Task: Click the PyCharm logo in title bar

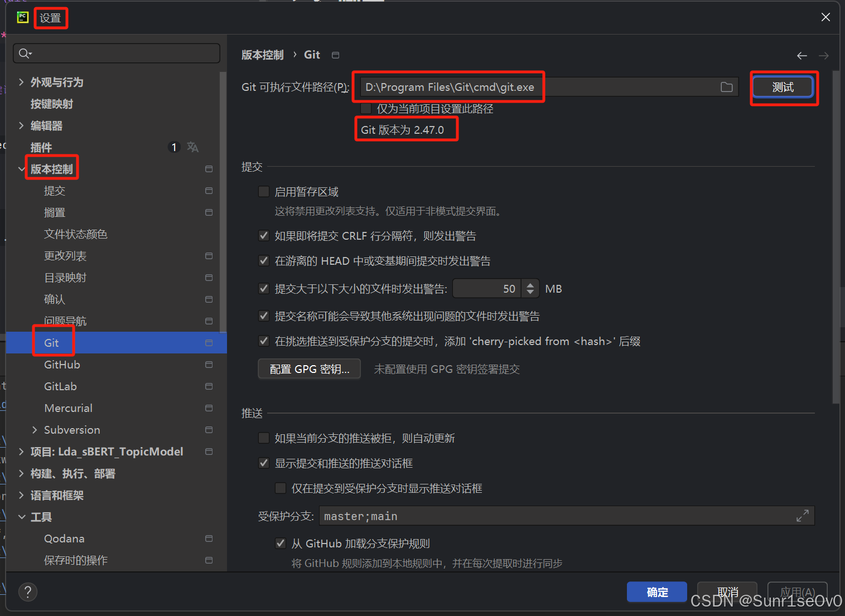Action: pyautogui.click(x=22, y=17)
